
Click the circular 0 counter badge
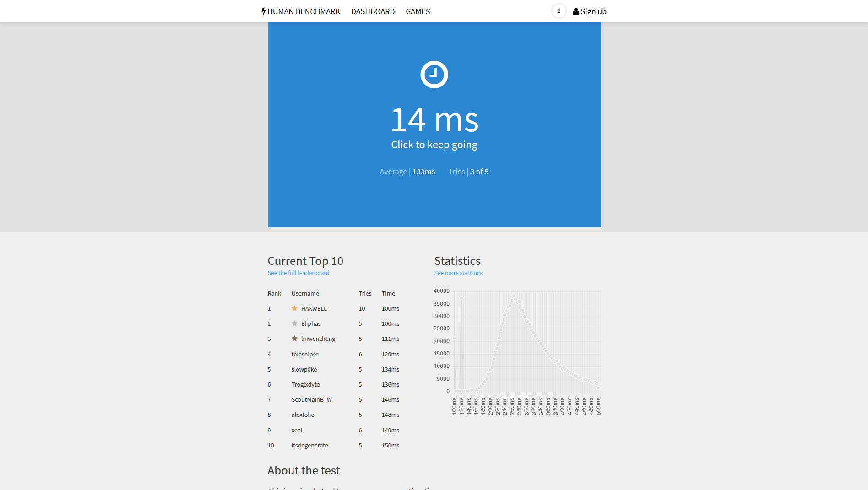pos(559,11)
